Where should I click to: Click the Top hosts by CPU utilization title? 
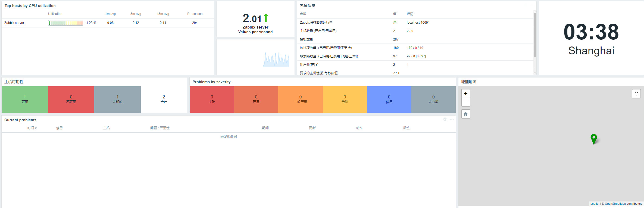(x=30, y=6)
